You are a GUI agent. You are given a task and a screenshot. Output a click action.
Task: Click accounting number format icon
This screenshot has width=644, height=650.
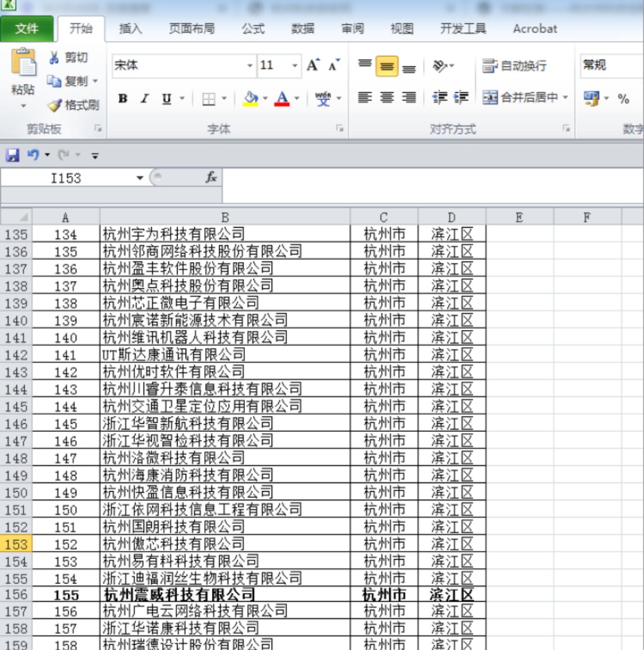tap(591, 98)
